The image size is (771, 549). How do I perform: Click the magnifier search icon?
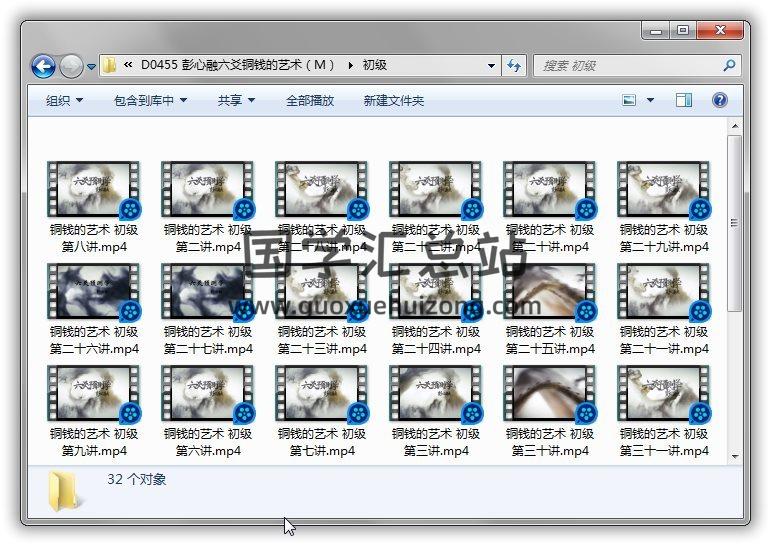730,65
